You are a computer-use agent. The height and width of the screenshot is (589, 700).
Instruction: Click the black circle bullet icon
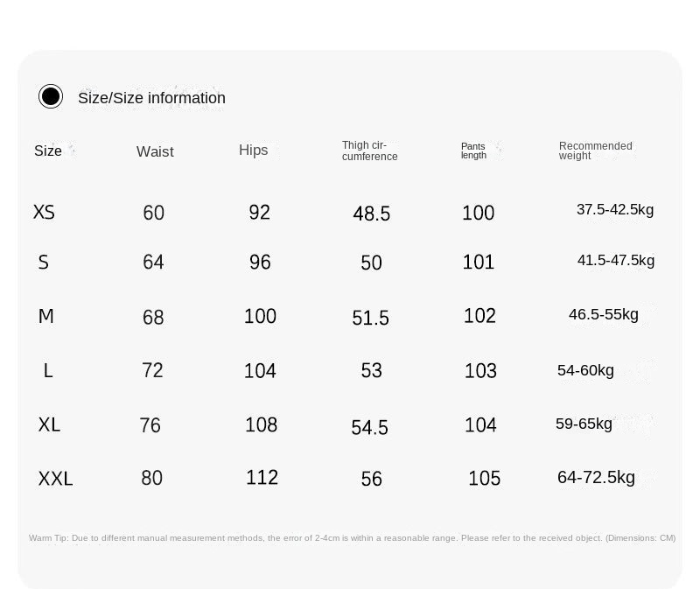[x=51, y=96]
